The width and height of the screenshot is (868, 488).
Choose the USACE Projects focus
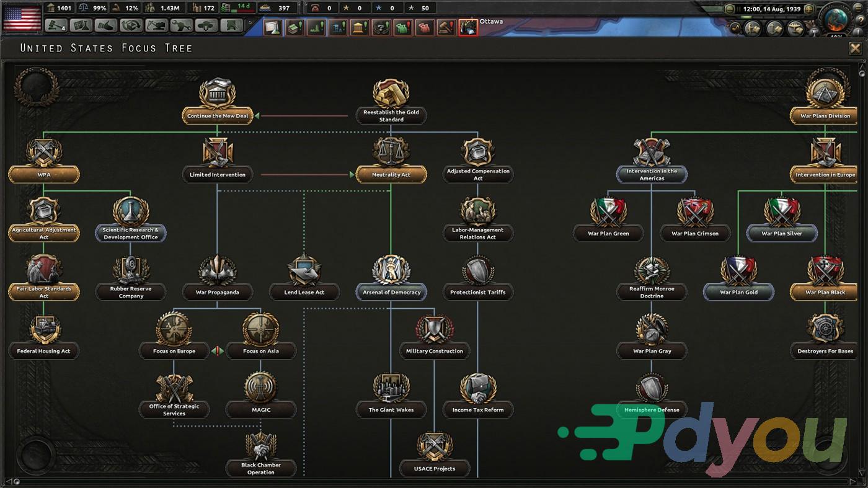434,455
